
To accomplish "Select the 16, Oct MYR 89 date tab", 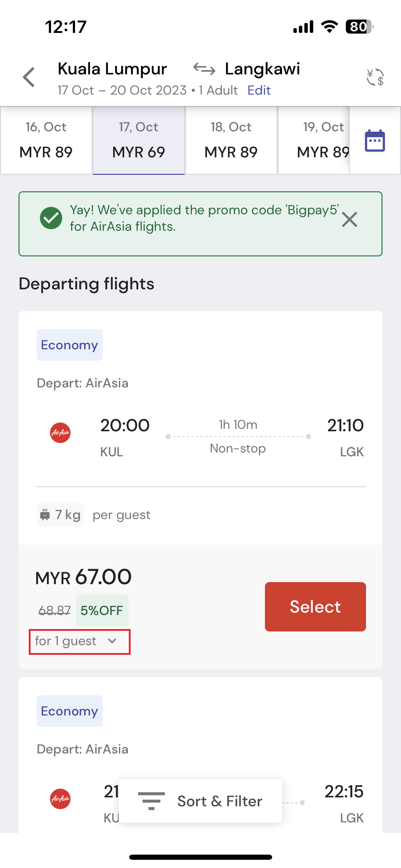I will coord(46,140).
